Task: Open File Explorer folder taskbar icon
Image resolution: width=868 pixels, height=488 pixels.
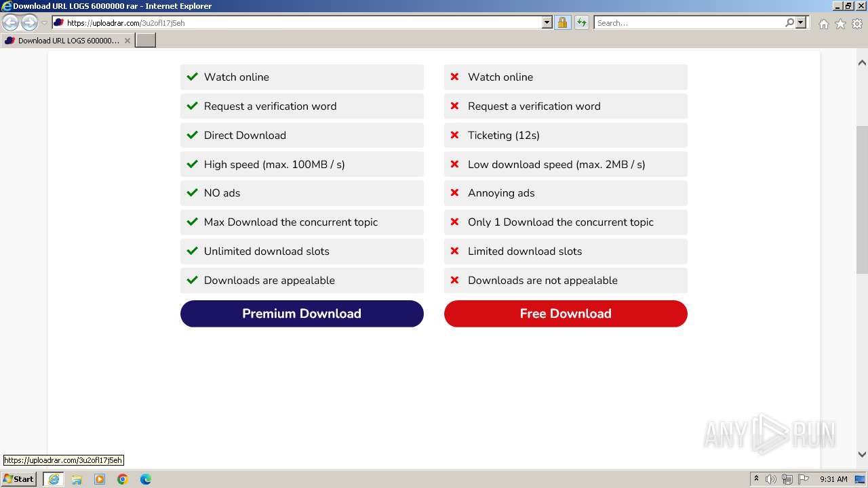Action: [77, 479]
